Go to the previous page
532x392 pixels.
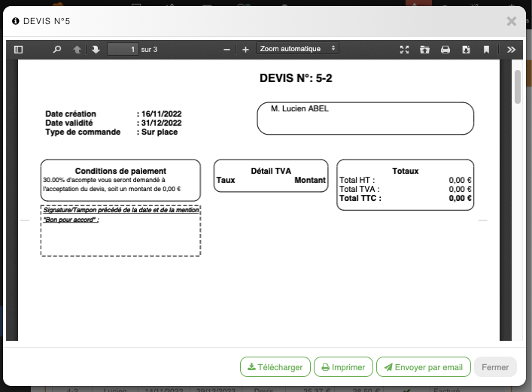click(x=77, y=50)
